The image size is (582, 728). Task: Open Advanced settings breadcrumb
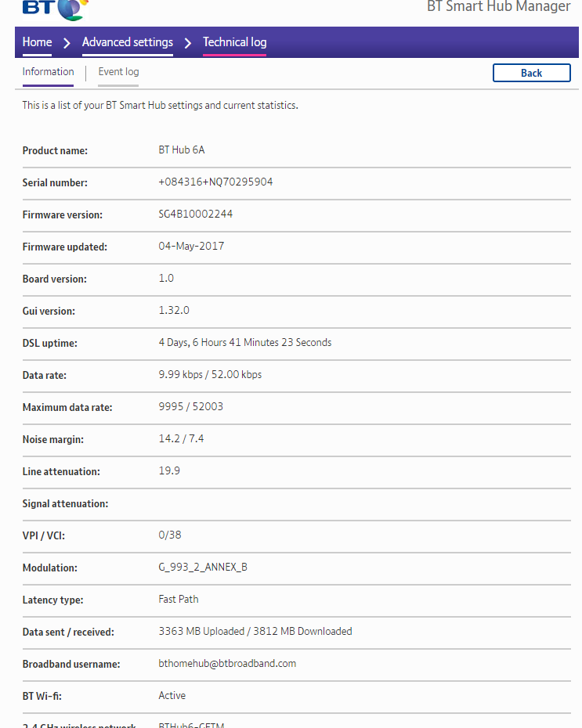pos(128,42)
